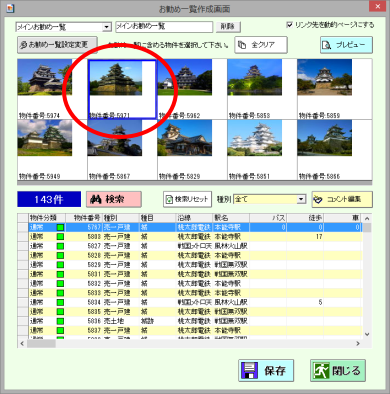Viewport: 390px width, 394px height.
Task: Click the 削除 delete button
Action: [x=228, y=27]
